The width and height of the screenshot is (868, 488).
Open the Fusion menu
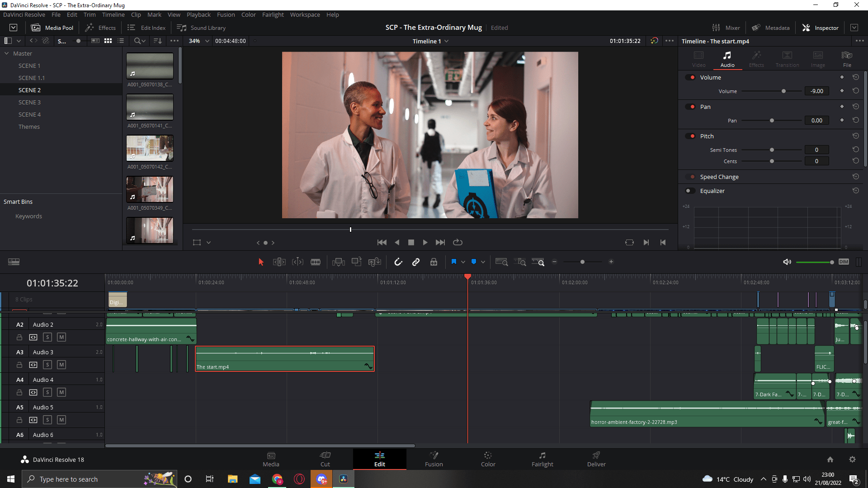(226, 14)
